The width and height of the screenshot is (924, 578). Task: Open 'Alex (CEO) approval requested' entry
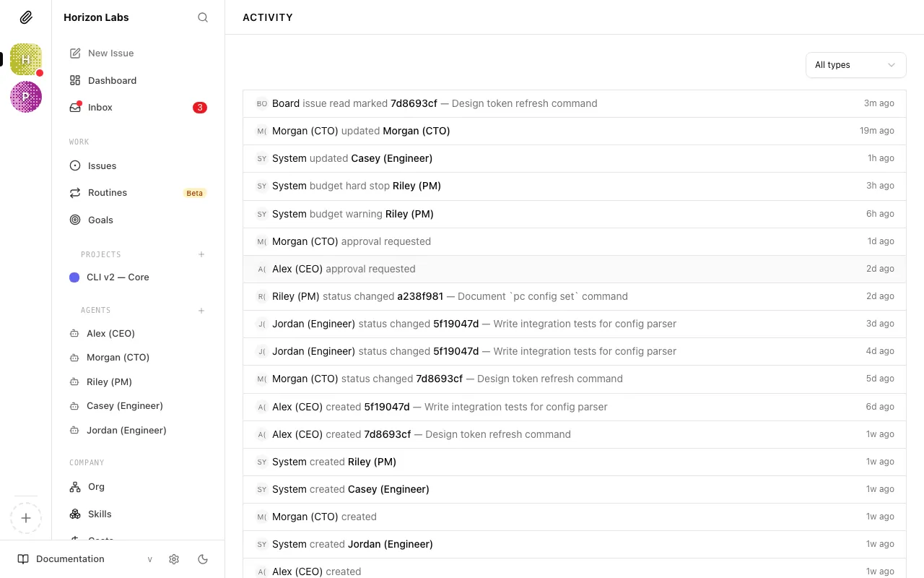pyautogui.click(x=575, y=269)
